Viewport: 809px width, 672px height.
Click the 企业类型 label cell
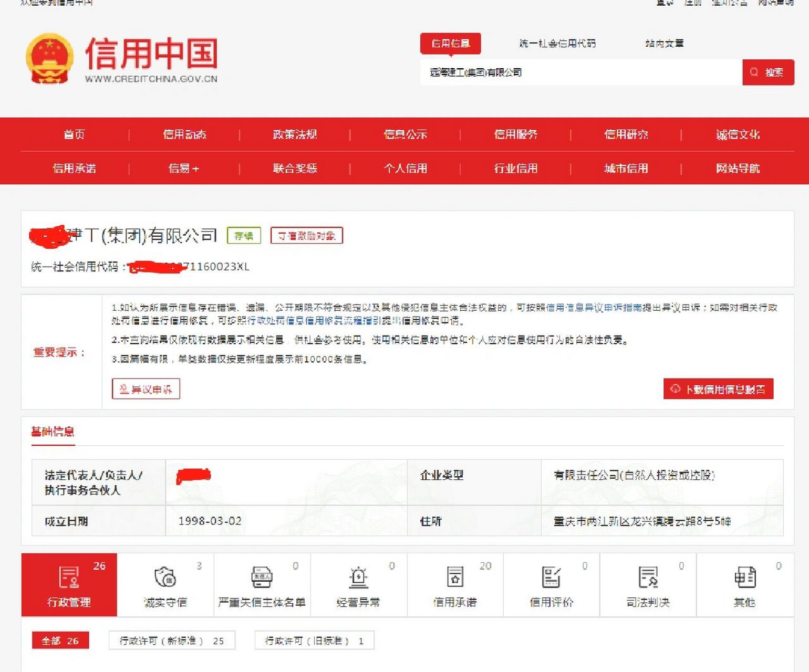[474, 482]
